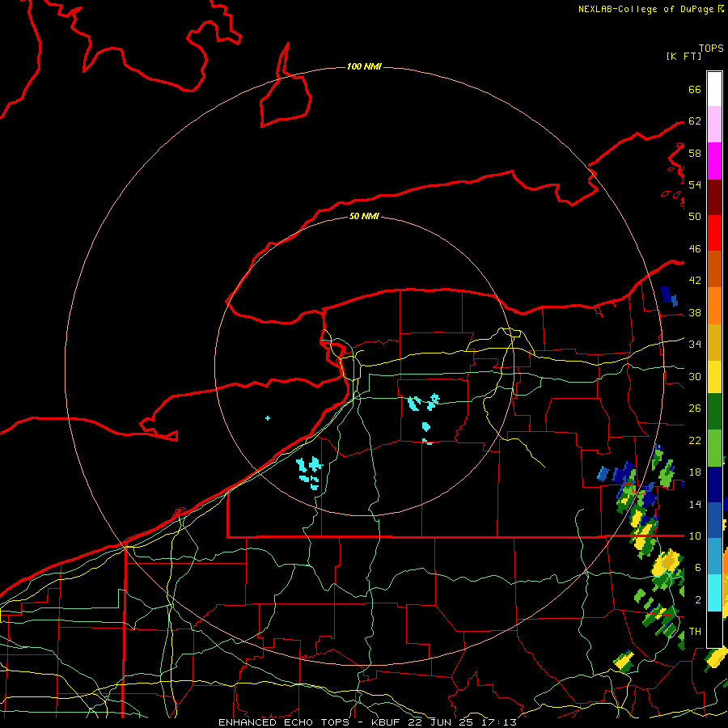Click the small cyan plus-shaped echo over the lake
Viewport: 728px width, 728px height.
(268, 418)
